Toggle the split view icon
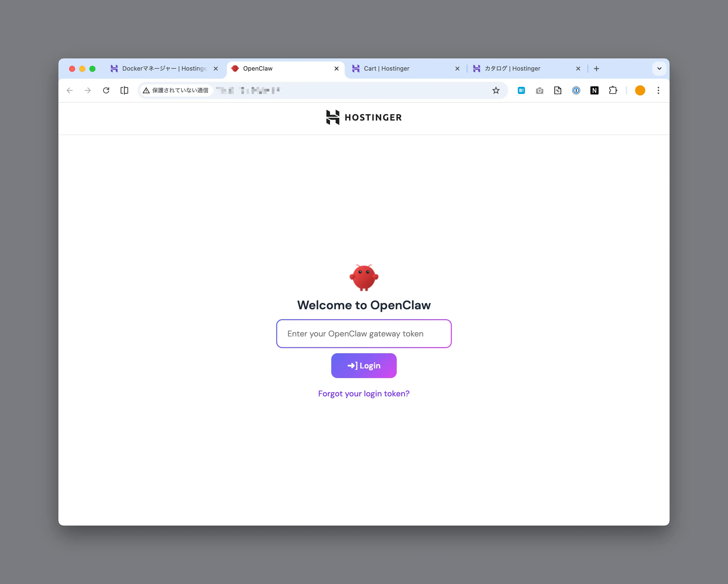 coord(124,90)
